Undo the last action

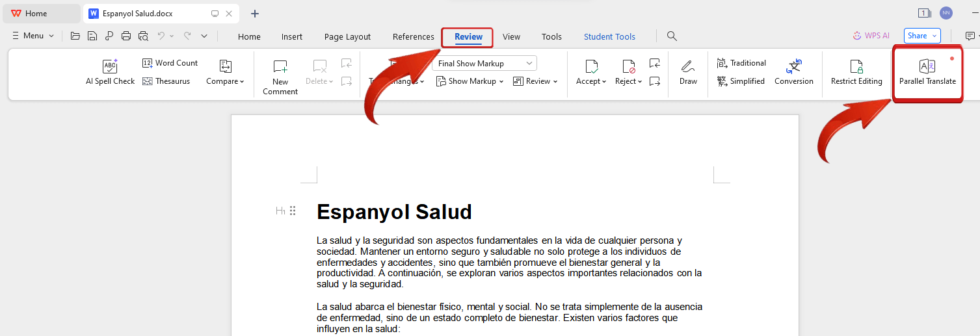[x=161, y=36]
